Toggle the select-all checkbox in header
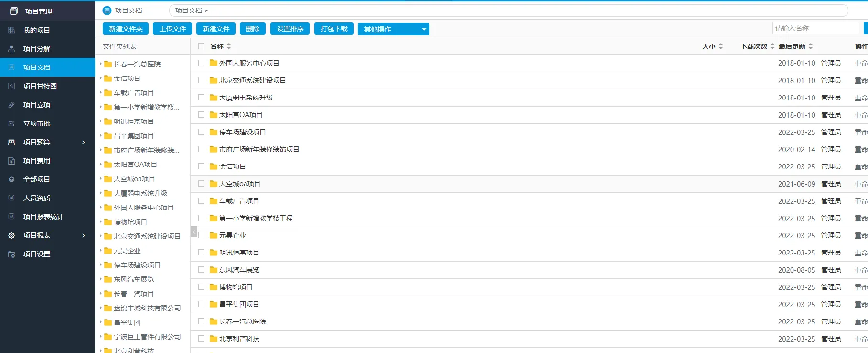Viewport: 868px width, 353px height. point(201,46)
